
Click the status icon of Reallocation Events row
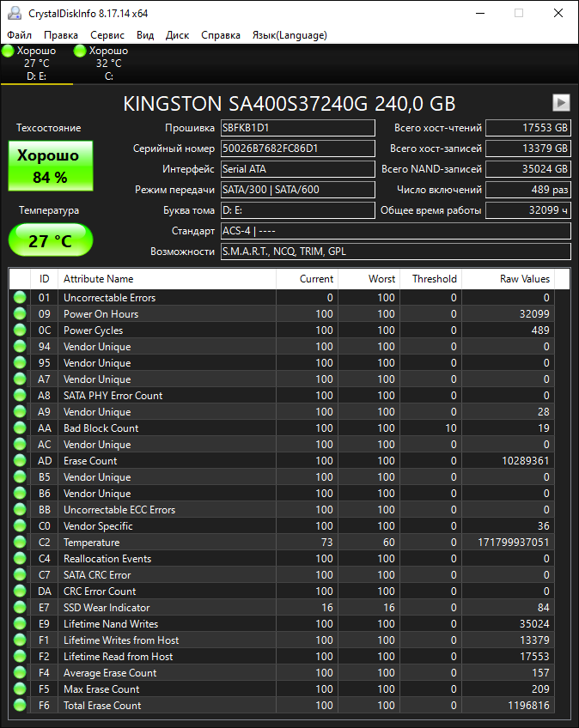click(20, 558)
